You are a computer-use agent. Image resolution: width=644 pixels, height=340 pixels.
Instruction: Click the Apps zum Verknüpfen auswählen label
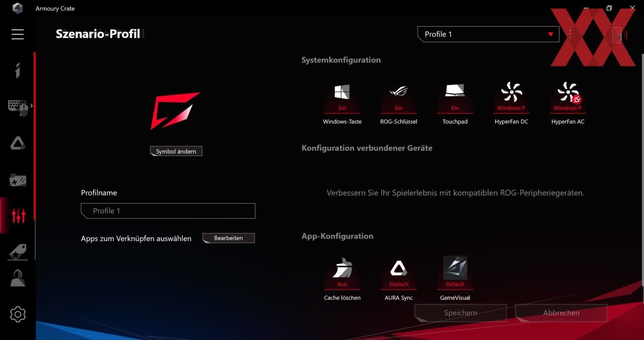pos(136,238)
